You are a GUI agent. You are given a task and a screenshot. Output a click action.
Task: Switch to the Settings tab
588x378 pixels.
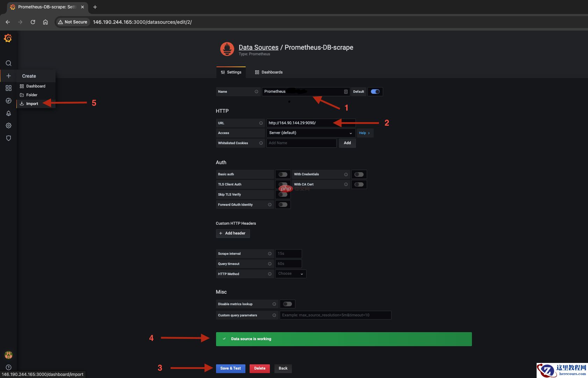tap(231, 72)
